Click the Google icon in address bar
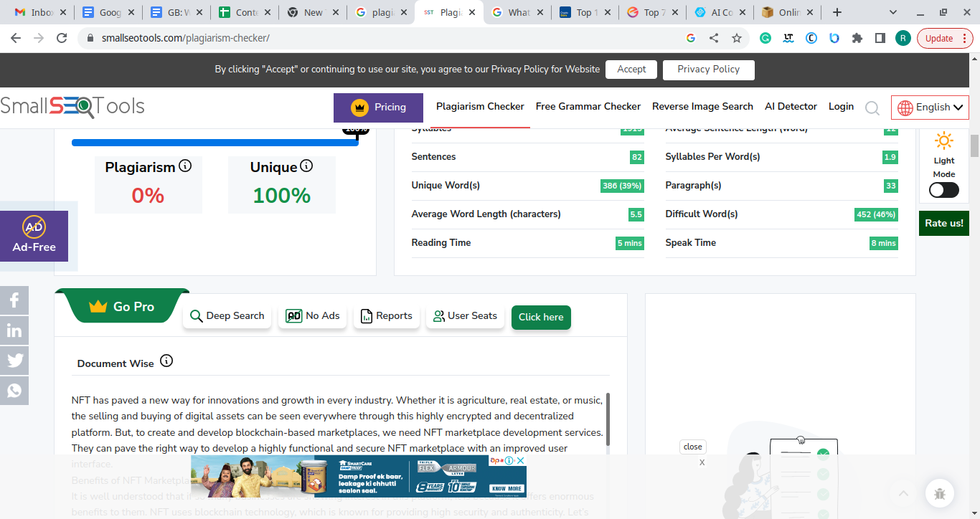Image resolution: width=980 pixels, height=519 pixels. 691,39
